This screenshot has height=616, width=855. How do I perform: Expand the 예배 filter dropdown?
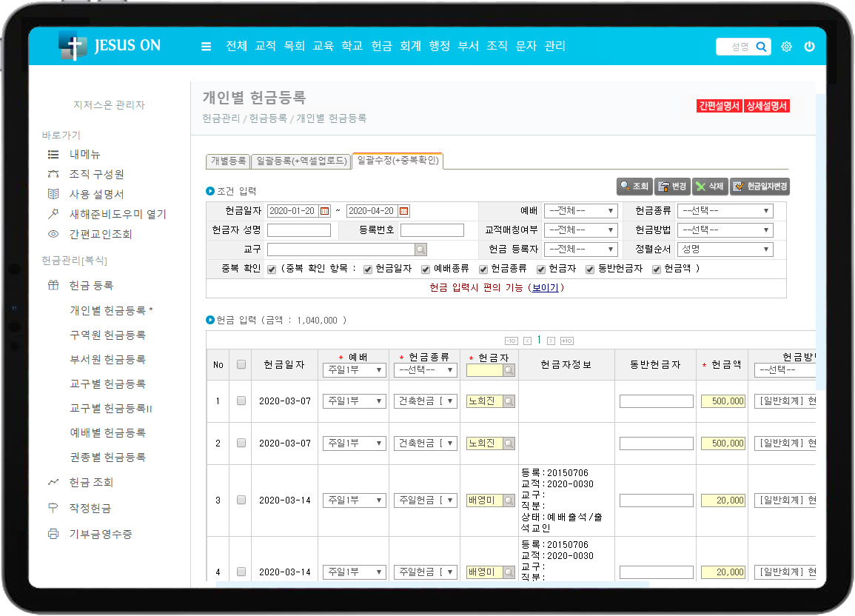(x=580, y=211)
